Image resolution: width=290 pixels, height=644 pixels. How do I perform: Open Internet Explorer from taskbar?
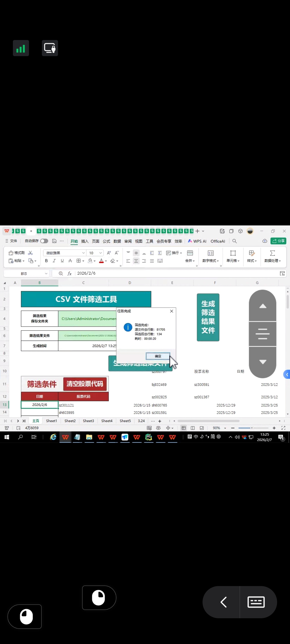(53, 437)
